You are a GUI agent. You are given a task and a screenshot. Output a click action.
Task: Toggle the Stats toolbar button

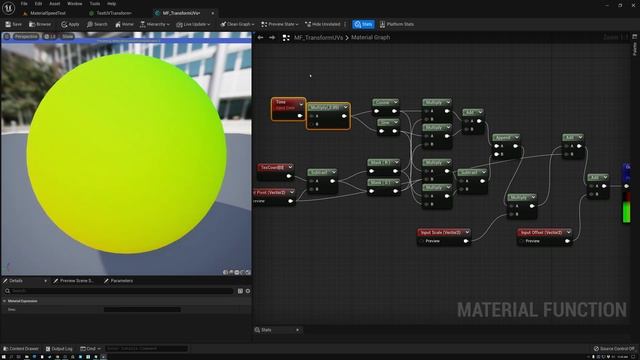click(x=363, y=24)
